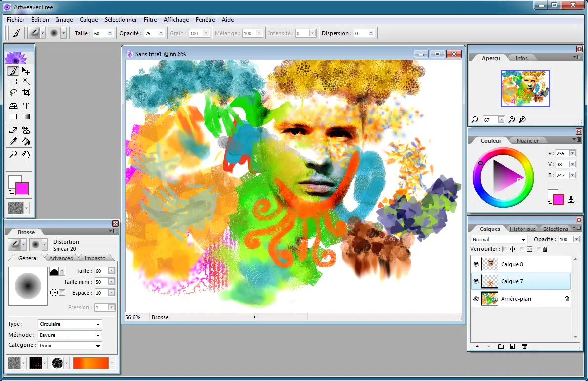This screenshot has height=381, width=588.
Task: Open the paper texture picker in toolbox
Action: coord(18,208)
